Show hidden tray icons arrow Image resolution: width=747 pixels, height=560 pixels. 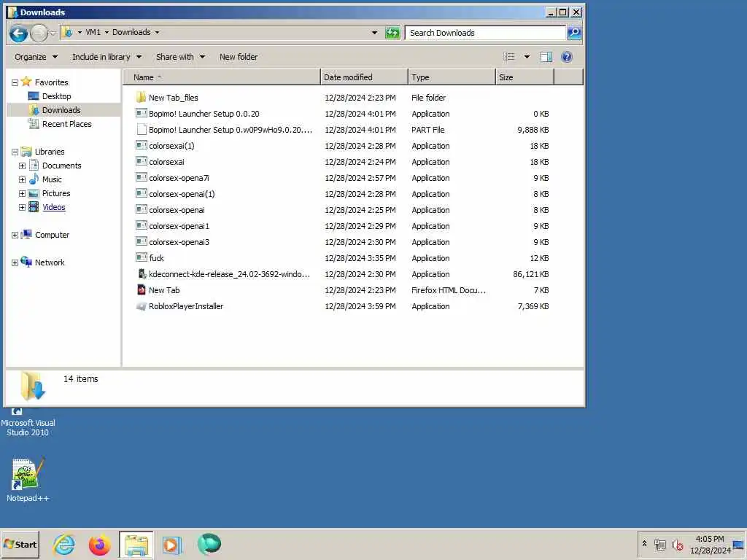click(645, 543)
